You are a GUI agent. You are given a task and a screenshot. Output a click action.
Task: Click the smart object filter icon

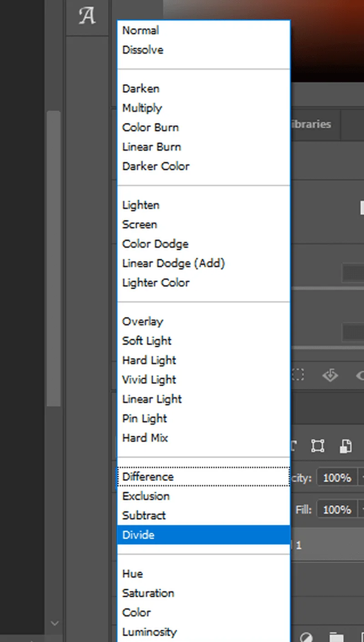[346, 446]
